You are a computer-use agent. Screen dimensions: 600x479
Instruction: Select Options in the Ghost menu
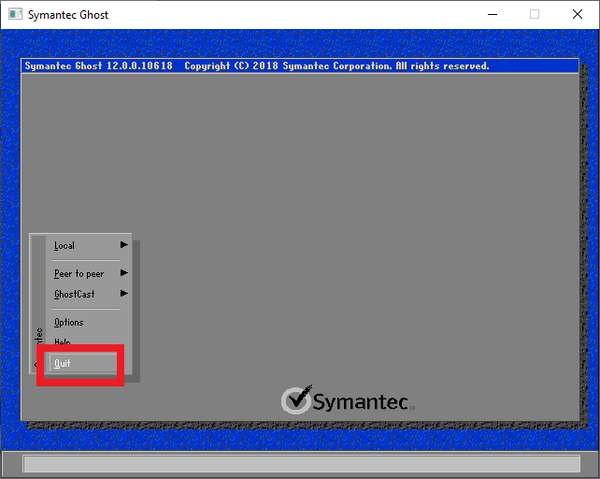(68, 323)
